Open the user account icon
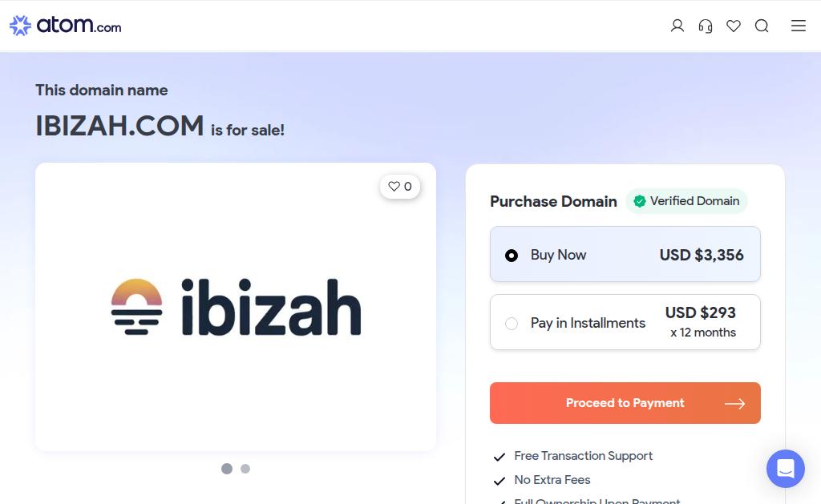 677,26
